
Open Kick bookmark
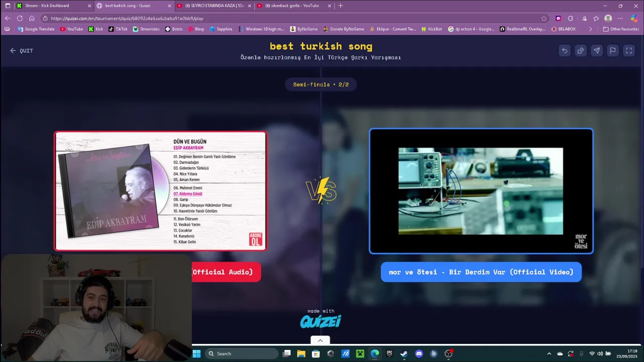click(96, 29)
